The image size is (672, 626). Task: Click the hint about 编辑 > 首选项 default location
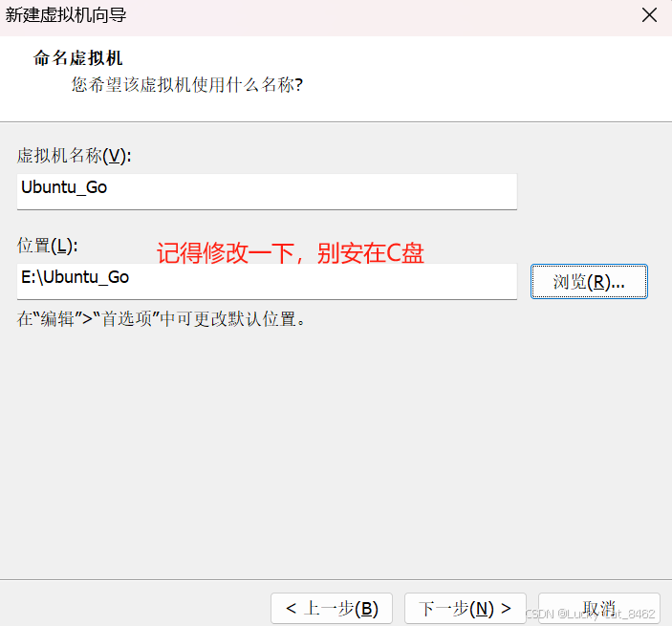coord(162,319)
